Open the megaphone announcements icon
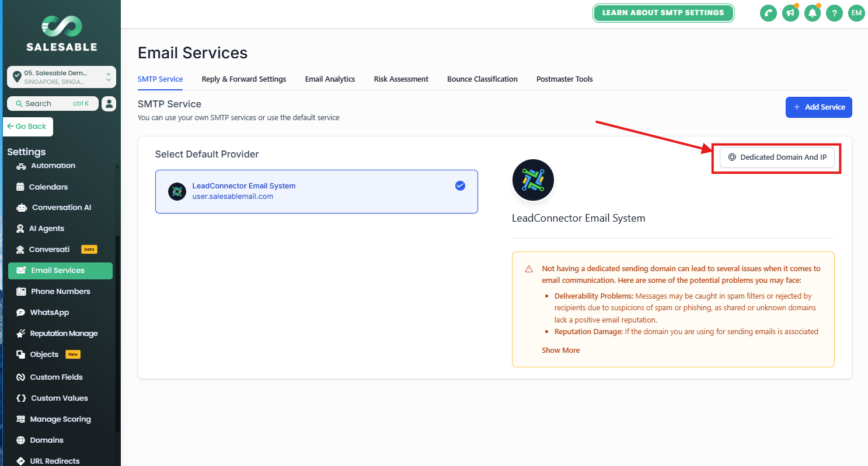 point(790,13)
